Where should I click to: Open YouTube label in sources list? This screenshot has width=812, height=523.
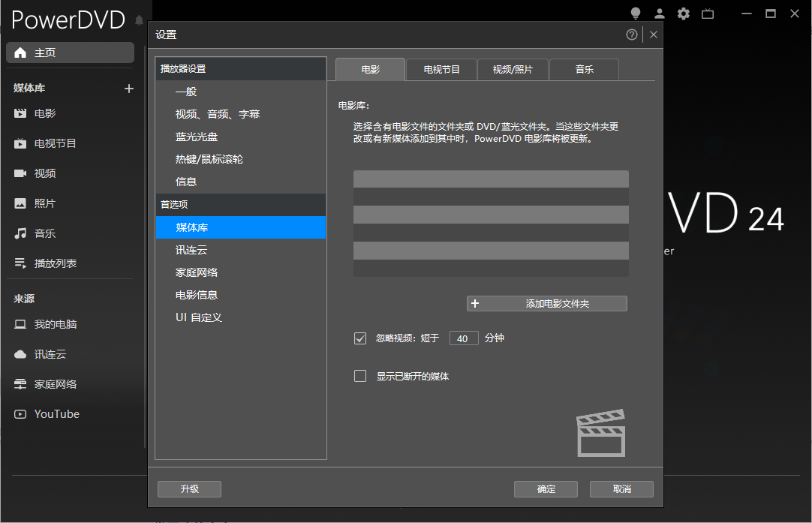click(x=57, y=414)
